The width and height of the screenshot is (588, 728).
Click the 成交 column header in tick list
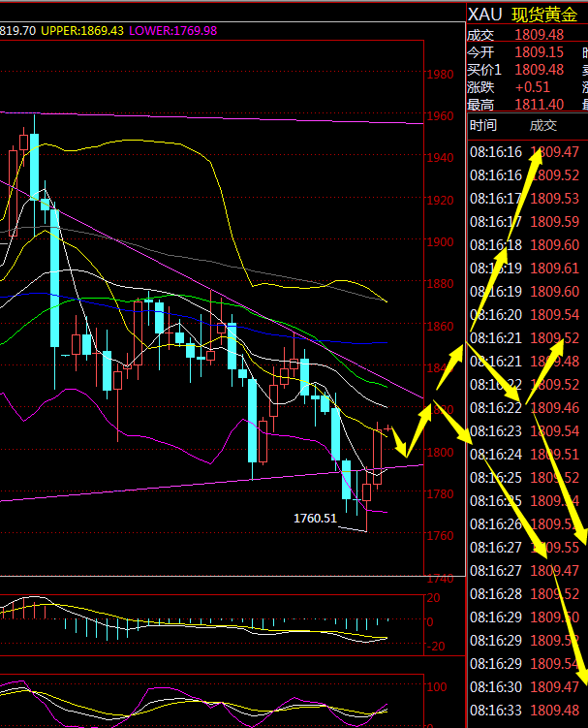tap(542, 125)
